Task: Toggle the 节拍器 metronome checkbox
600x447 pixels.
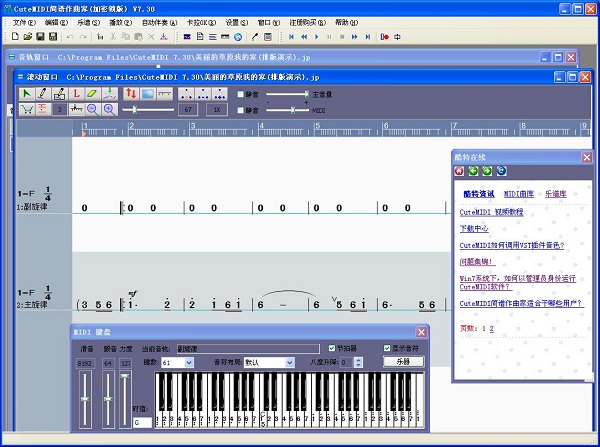Action: point(333,348)
